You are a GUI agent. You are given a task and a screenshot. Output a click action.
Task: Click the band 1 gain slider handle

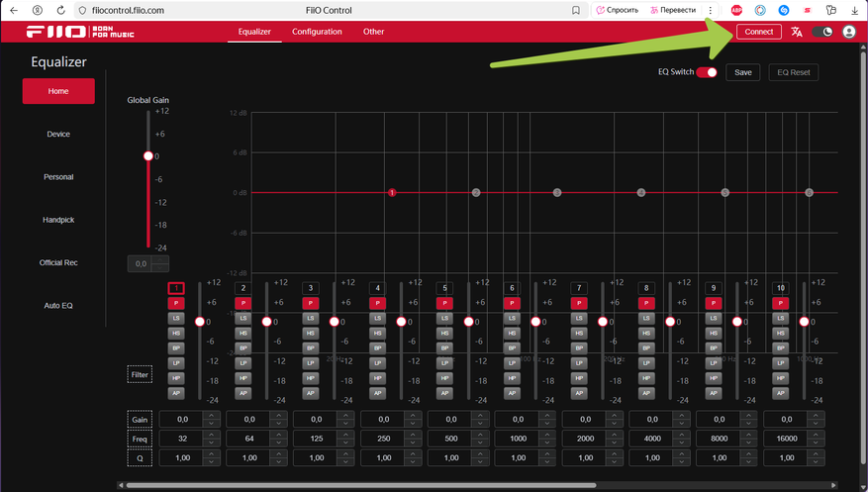[200, 322]
